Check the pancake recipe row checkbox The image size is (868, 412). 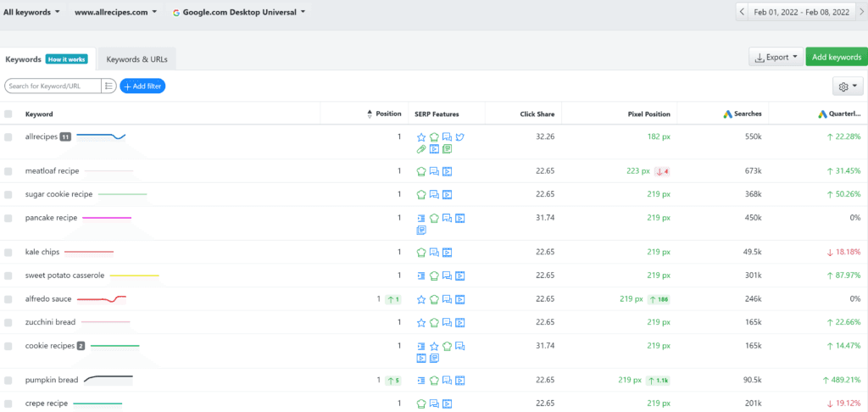pos(8,218)
